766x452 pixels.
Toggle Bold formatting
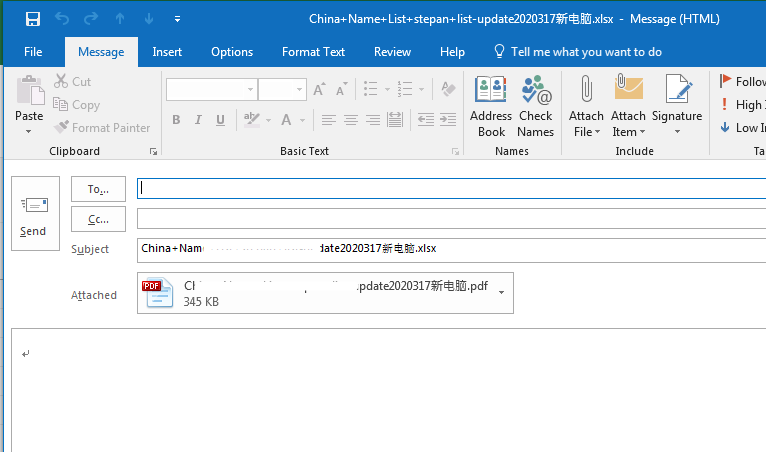point(176,120)
